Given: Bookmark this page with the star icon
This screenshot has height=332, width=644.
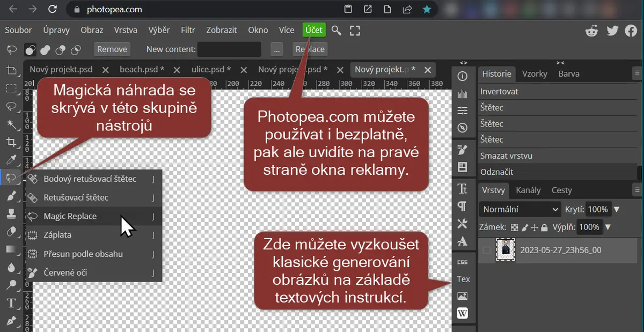Looking at the screenshot, I should [427, 9].
